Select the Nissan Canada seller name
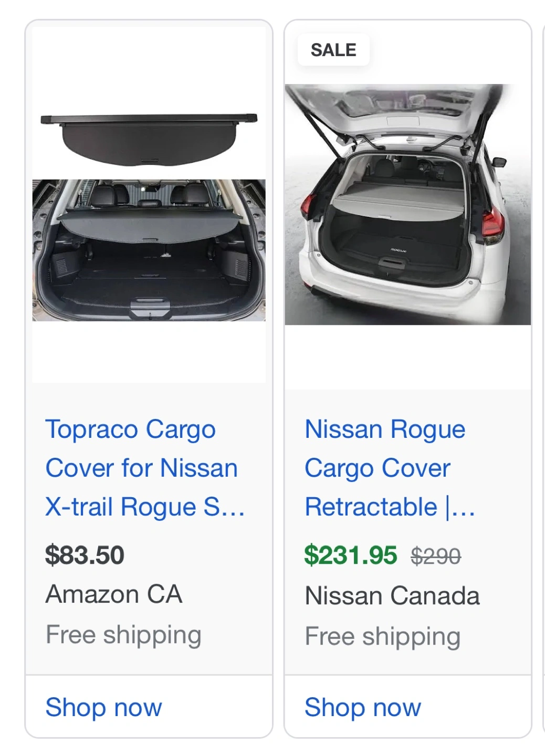This screenshot has height=756, width=545. click(392, 596)
